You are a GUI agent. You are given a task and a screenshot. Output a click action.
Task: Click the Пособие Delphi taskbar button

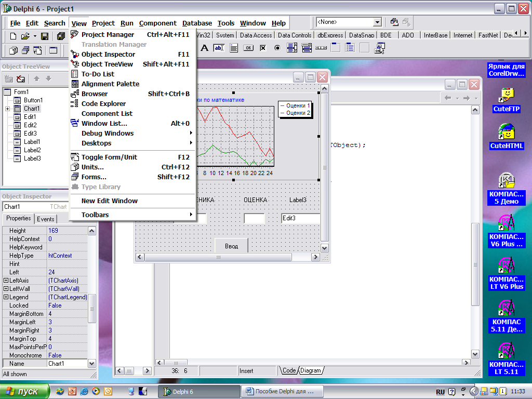point(282,391)
